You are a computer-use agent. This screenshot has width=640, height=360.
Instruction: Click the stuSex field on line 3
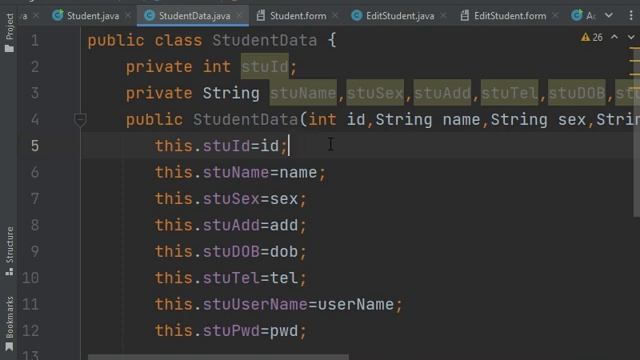[375, 93]
